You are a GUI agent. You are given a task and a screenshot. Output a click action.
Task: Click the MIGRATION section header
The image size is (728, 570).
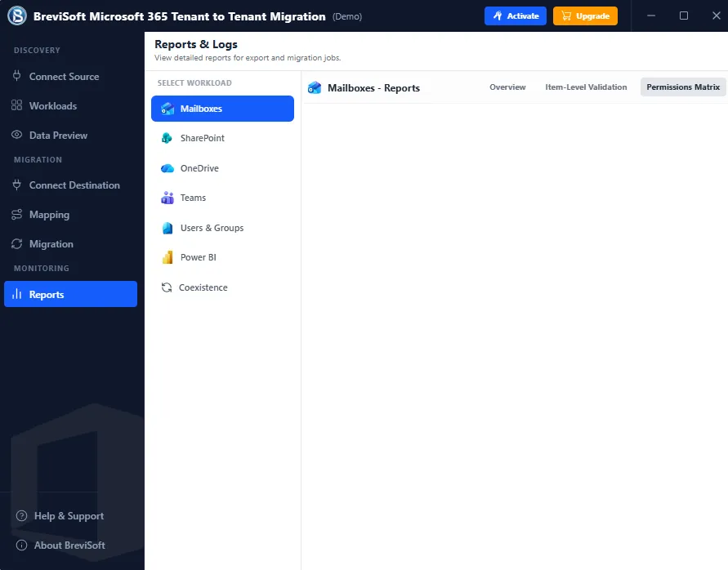(38, 159)
